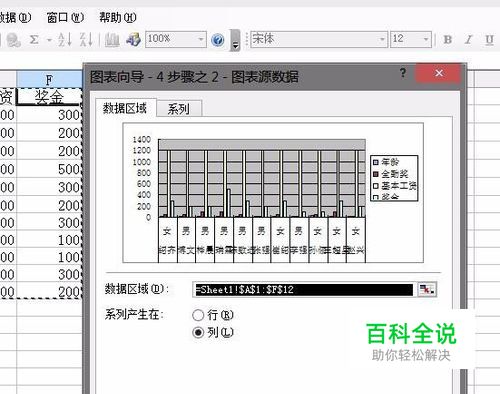Launch the Chart Wizard toolbar icon
500x394 pixels.
pos(112,40)
